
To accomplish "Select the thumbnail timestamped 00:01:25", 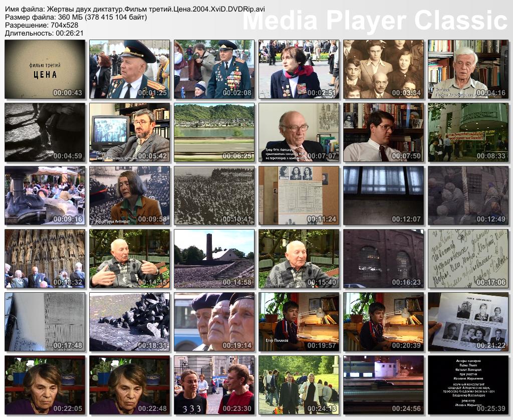I will click(130, 69).
